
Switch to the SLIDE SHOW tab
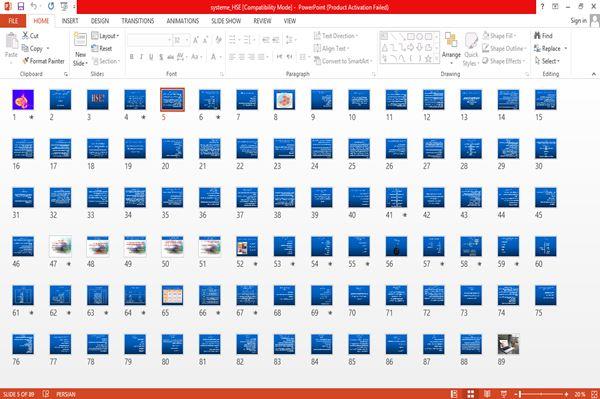[x=226, y=21]
